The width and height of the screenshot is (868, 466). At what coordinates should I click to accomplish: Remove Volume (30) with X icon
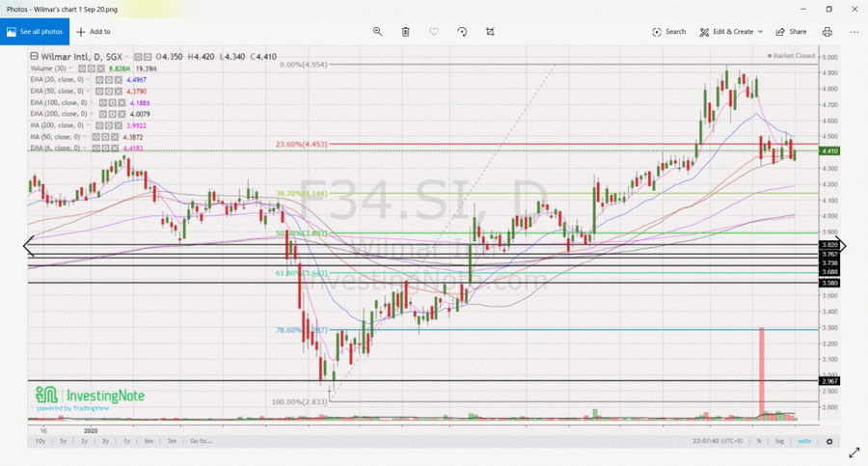pos(100,69)
